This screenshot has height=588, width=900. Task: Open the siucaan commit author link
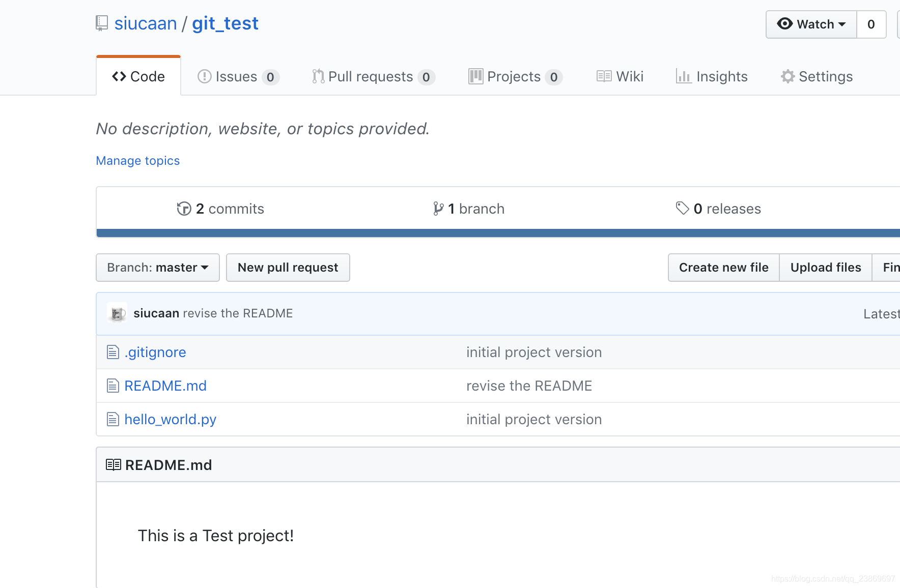click(x=156, y=313)
